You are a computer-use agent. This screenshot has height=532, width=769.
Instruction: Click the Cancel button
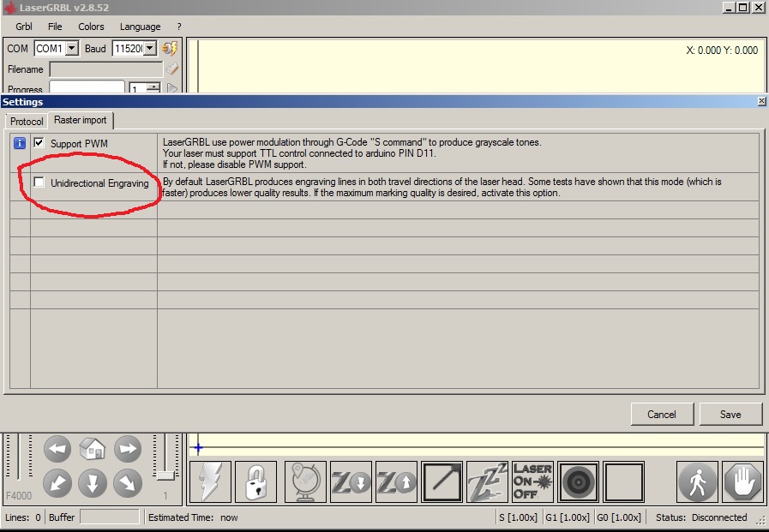pyautogui.click(x=662, y=415)
